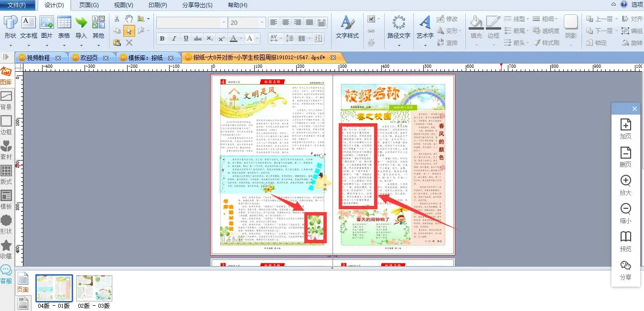Open the font size dropdown showing 20
Image resolution: width=644 pixels, height=311 pixels.
262,22
